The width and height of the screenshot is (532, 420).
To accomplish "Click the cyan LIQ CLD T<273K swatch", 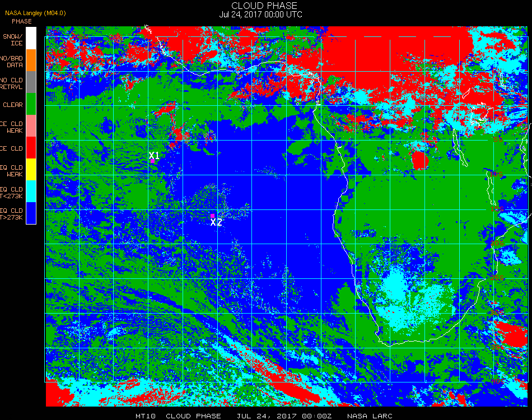I will click(31, 192).
